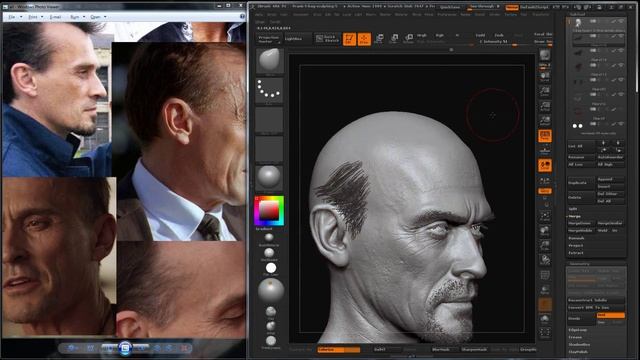Toggle the Floor grid
The width and height of the screenshot is (640, 360).
[x=544, y=150]
